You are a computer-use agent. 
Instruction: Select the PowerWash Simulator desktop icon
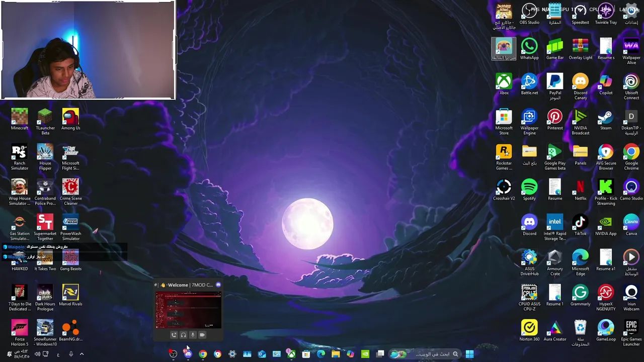coord(70,227)
